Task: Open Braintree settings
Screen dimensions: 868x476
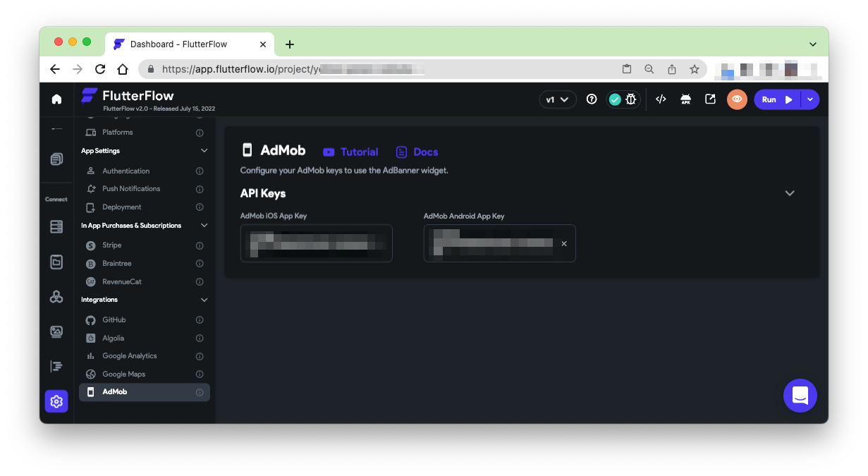Action: click(x=145, y=264)
